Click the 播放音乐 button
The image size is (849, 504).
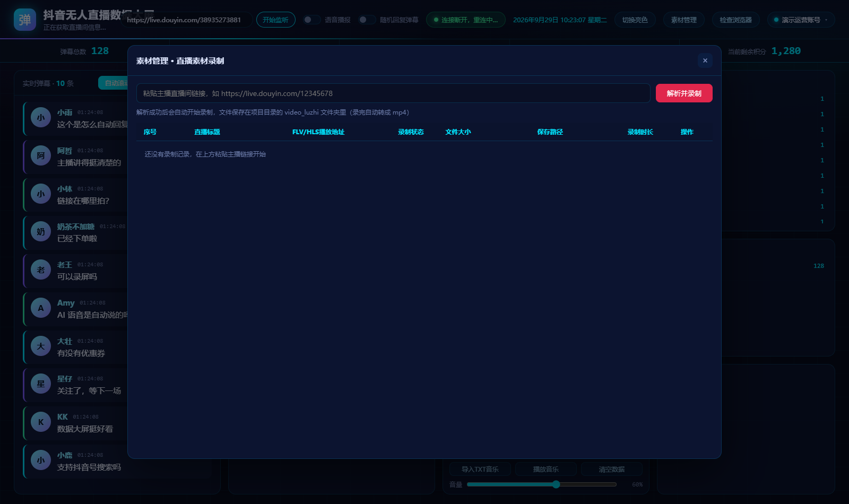click(x=546, y=469)
